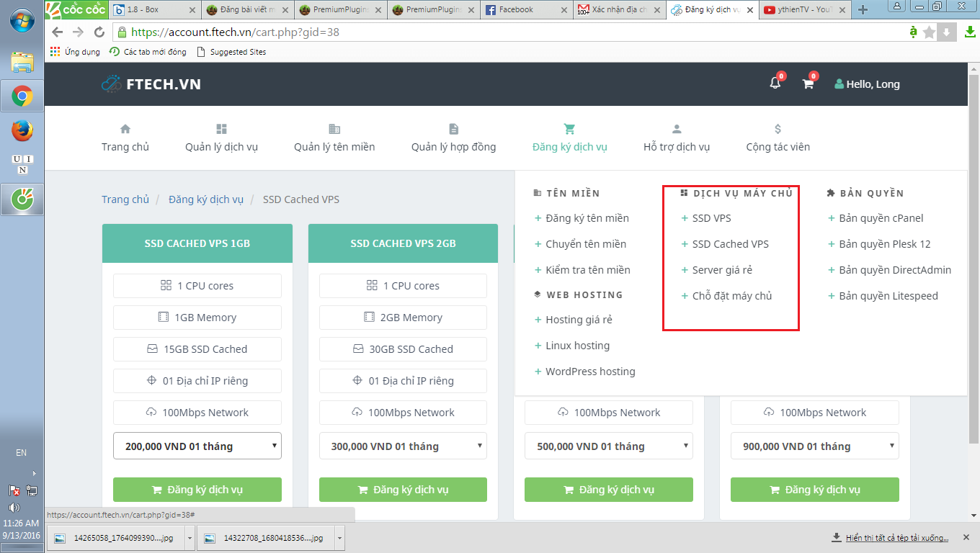Screen dimensions: 980x553
Task: Expand the 200,000 VND 01 tháng dropdown
Action: [x=197, y=446]
